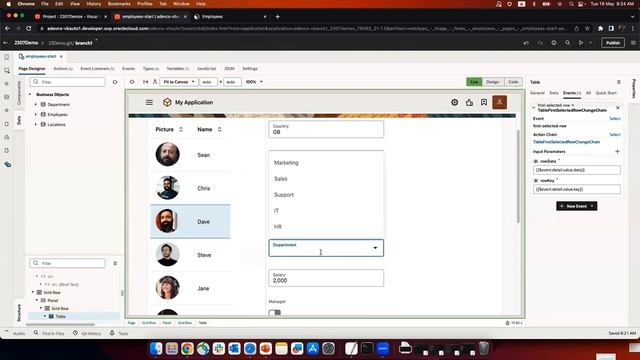Click the undo arrow in the header

point(526,43)
